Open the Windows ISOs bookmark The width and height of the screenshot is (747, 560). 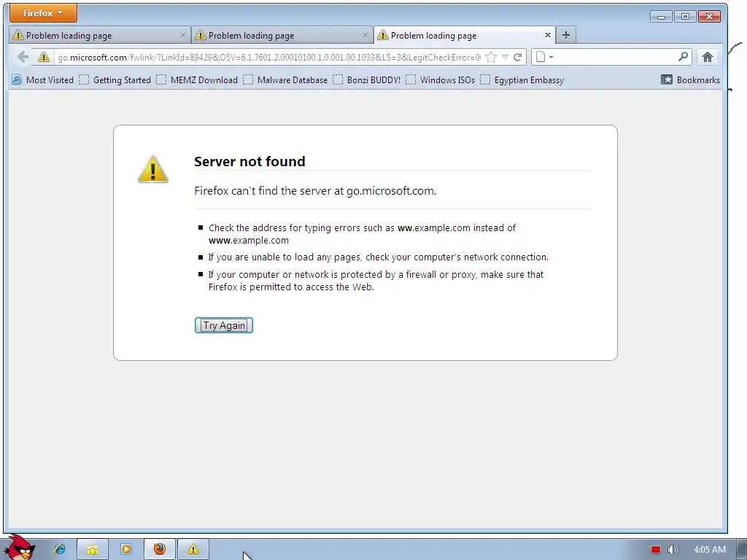440,80
